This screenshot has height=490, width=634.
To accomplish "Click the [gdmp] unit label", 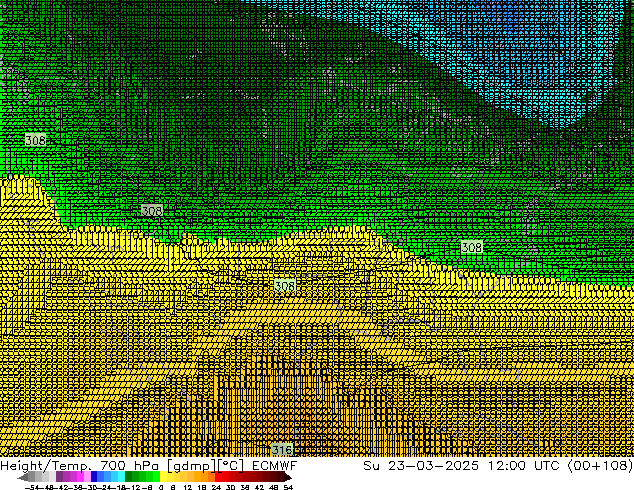I will [x=192, y=466].
